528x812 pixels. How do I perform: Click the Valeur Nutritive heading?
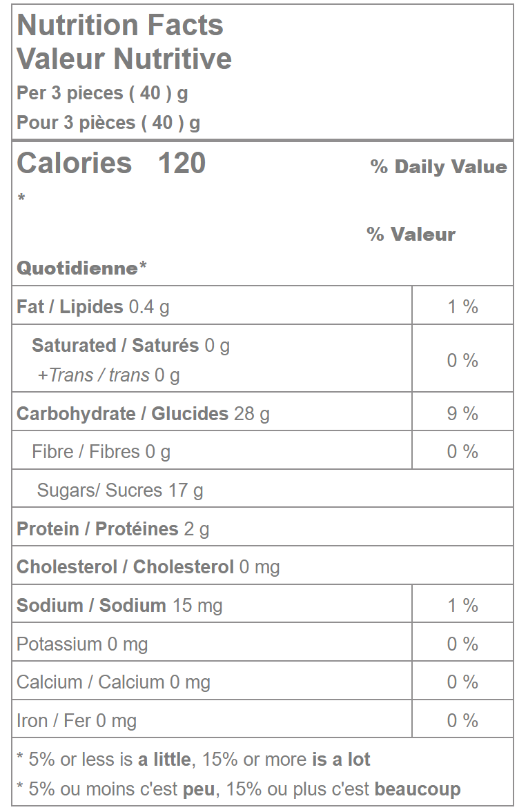[124, 59]
